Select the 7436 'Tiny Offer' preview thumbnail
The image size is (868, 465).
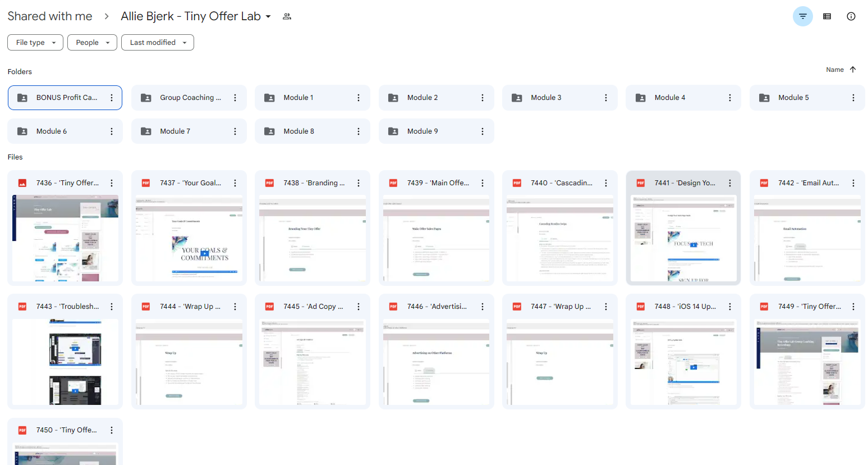(65, 238)
